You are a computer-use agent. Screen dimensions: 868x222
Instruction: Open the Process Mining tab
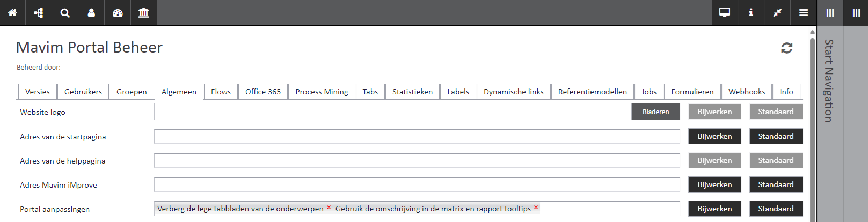click(x=322, y=92)
